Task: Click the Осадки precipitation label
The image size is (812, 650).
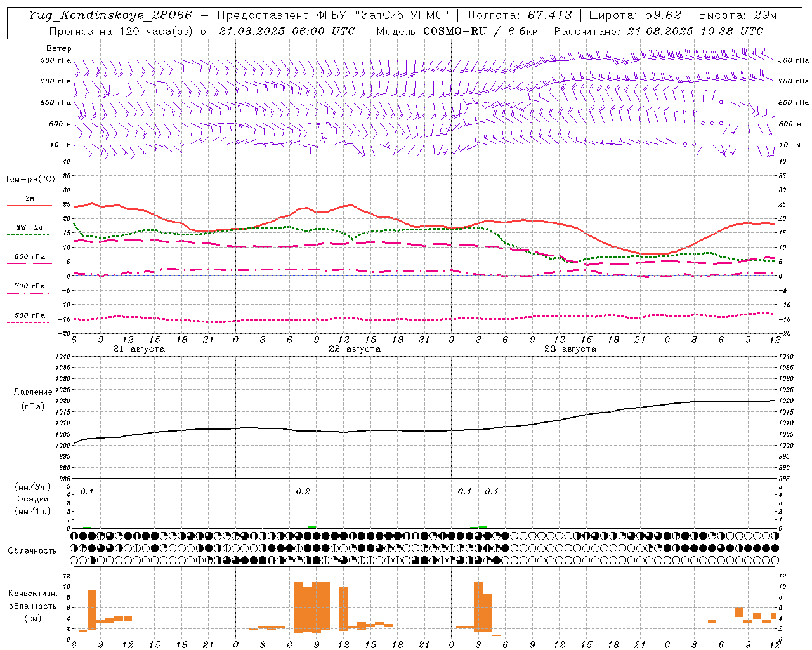Action: click(x=33, y=499)
